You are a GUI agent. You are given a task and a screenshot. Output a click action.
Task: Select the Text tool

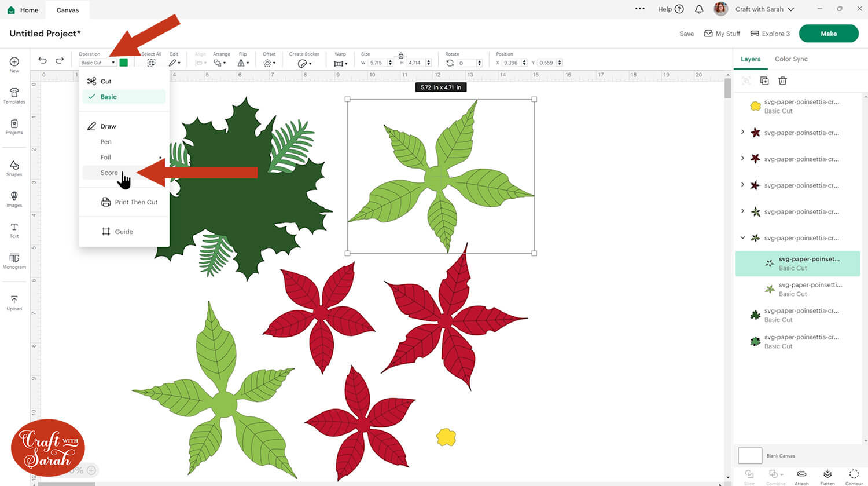coord(14,230)
